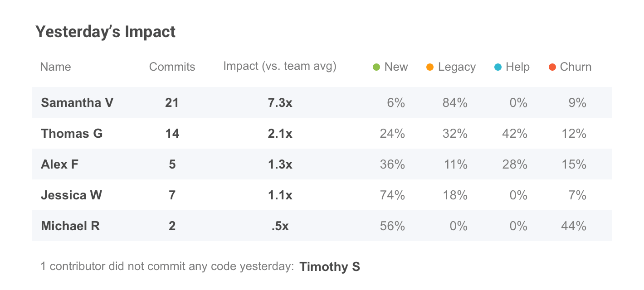This screenshot has width=644, height=290.
Task: Click the orange Legacy legend dot
Action: tap(430, 67)
